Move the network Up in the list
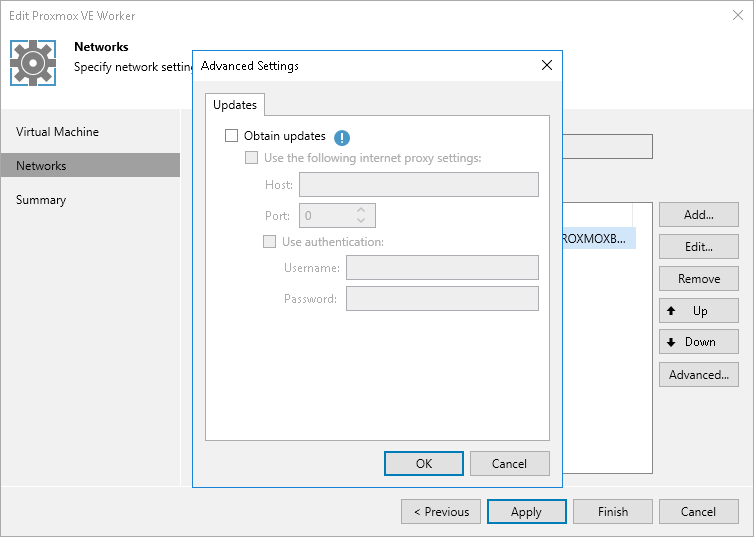This screenshot has height=537, width=754. pyautogui.click(x=699, y=311)
